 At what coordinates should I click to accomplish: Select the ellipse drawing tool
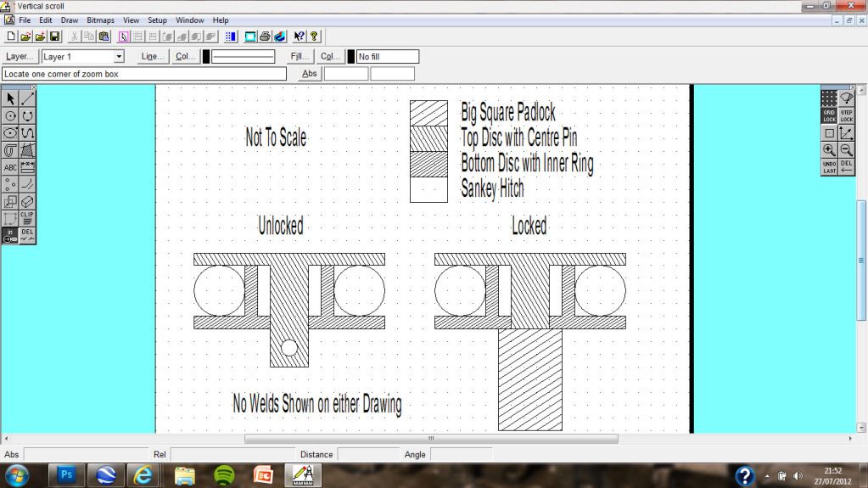click(10, 133)
